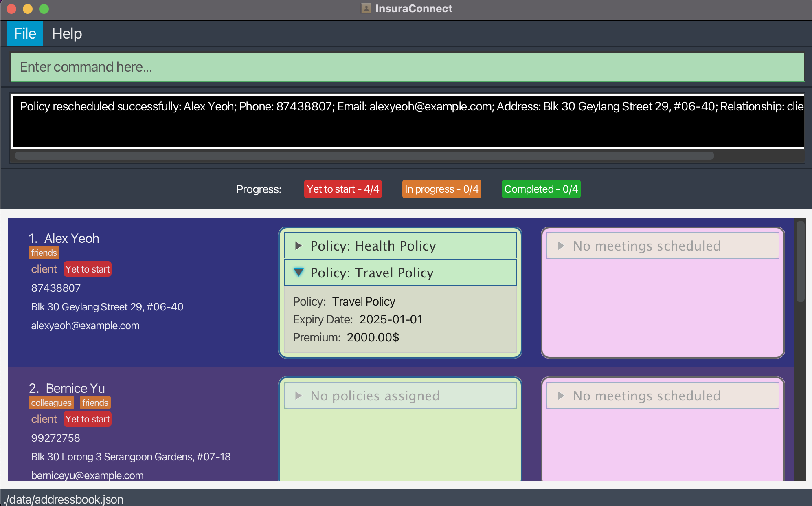Click Alex Yeoh's friends tag
Image resolution: width=812 pixels, height=506 pixels.
[x=44, y=253]
